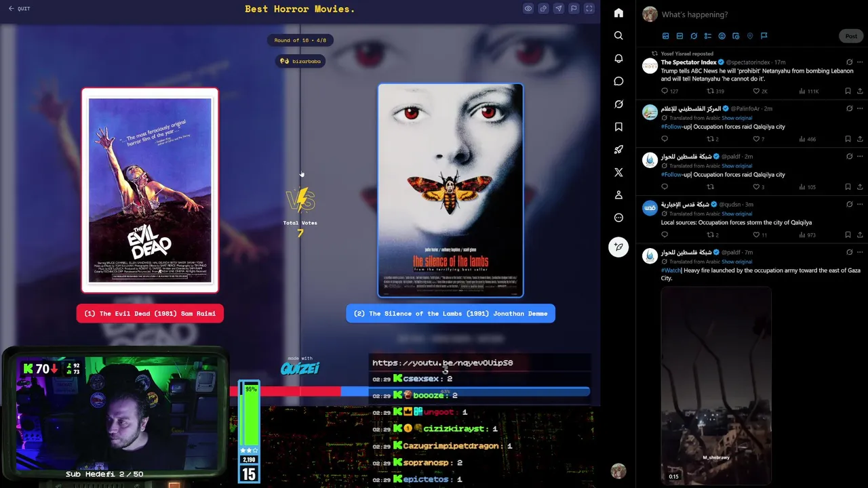The height and width of the screenshot is (488, 868).
Task: Share the Spectator Index post
Action: (x=860, y=91)
